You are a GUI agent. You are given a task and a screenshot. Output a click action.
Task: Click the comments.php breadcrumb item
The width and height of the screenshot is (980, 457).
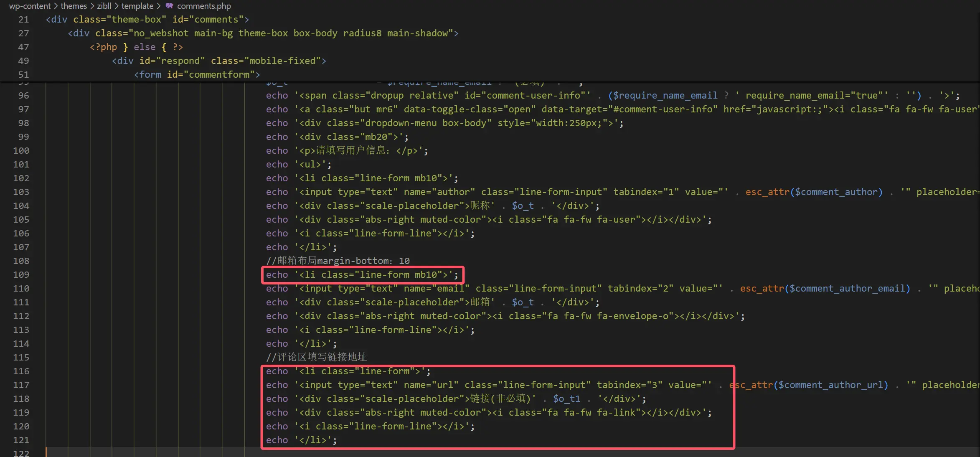(x=203, y=6)
